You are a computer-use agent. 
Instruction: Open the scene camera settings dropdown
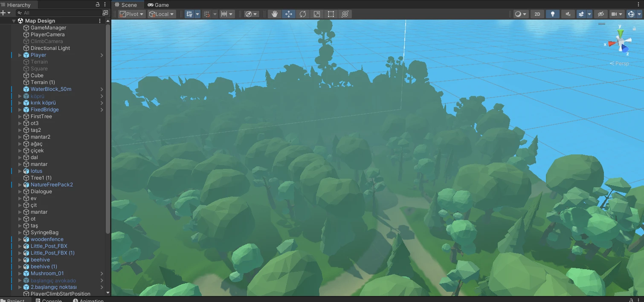coord(616,14)
